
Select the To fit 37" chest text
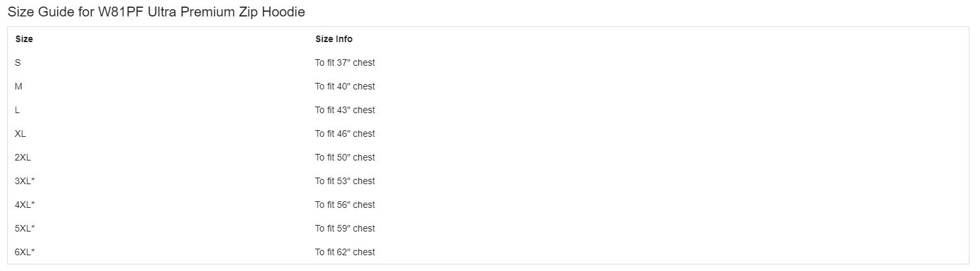345,62
